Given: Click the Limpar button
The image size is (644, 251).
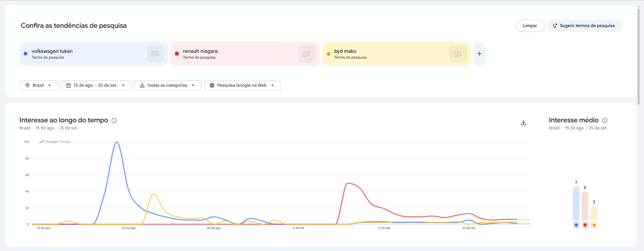Looking at the screenshot, I should [530, 26].
